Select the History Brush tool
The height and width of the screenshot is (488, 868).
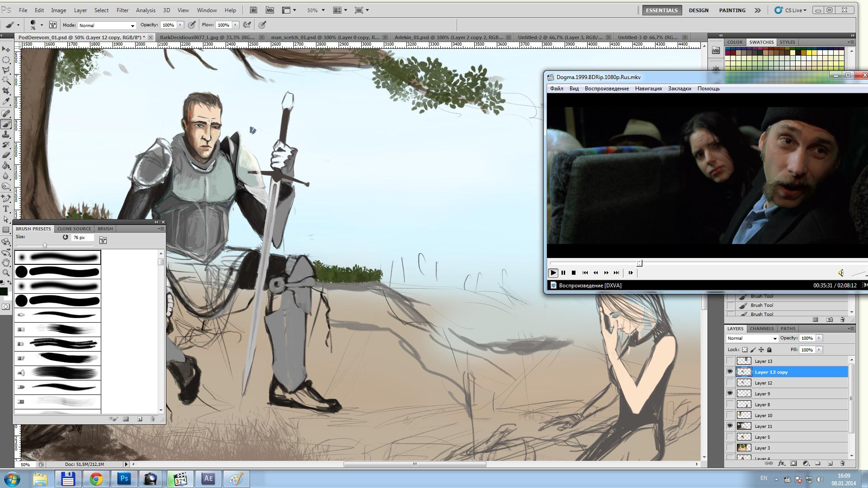(x=6, y=145)
